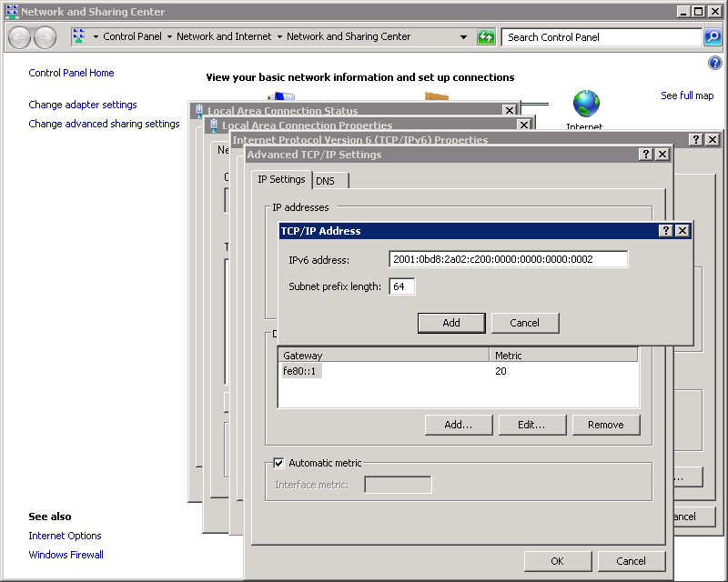Screen dimensions: 728x582
Task: Click in the Subnet prefix length field
Action: (402, 286)
